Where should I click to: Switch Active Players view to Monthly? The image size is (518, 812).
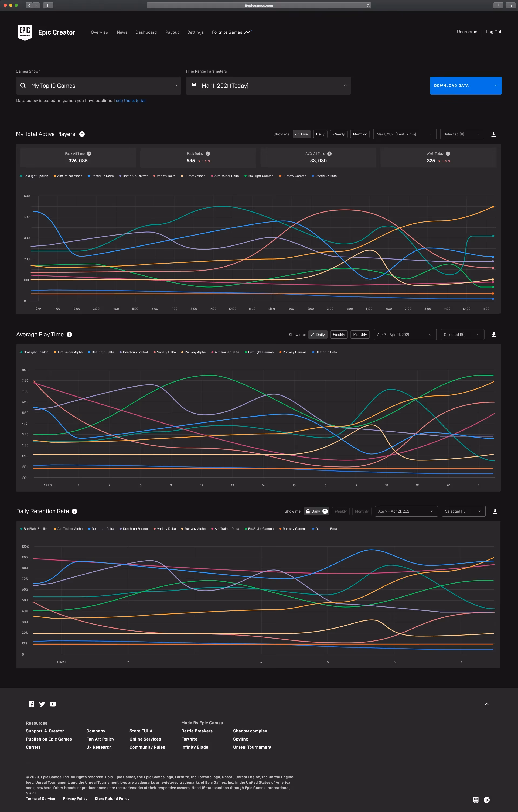[x=359, y=134]
